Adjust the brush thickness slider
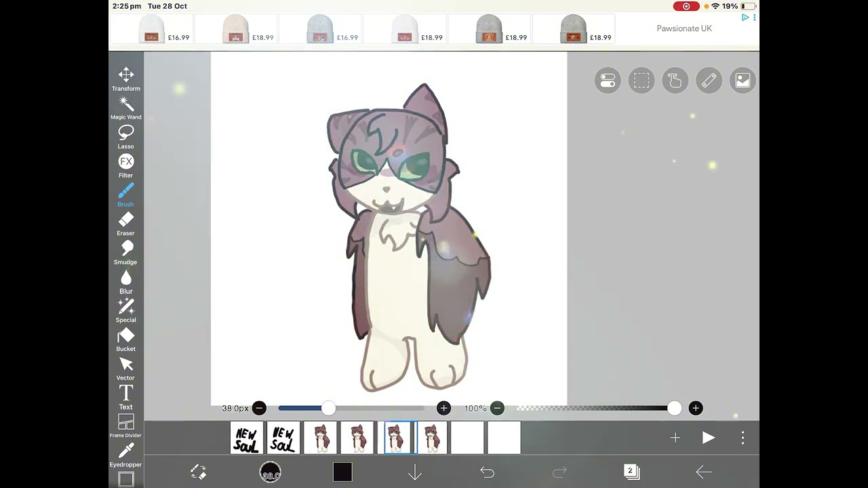 [351, 408]
